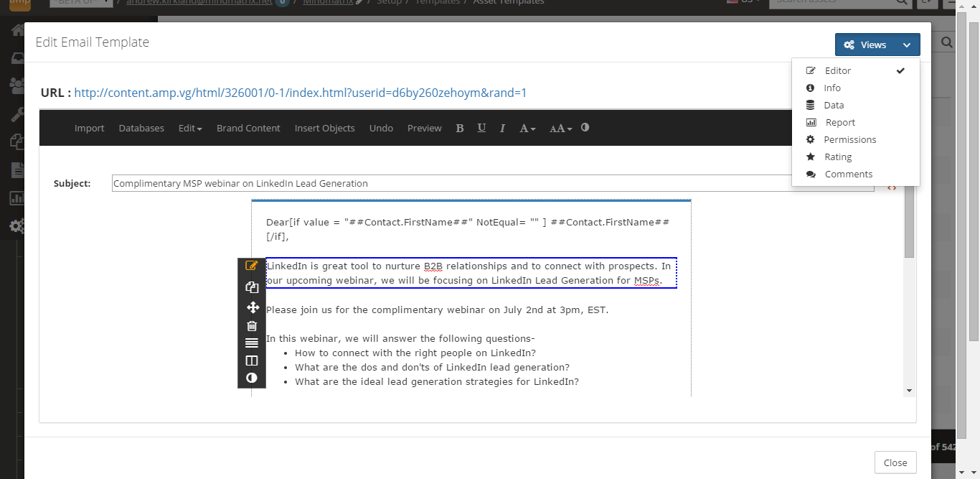Click the LinkedIn paragraph text block
The image size is (980, 479).
pyautogui.click(x=471, y=273)
